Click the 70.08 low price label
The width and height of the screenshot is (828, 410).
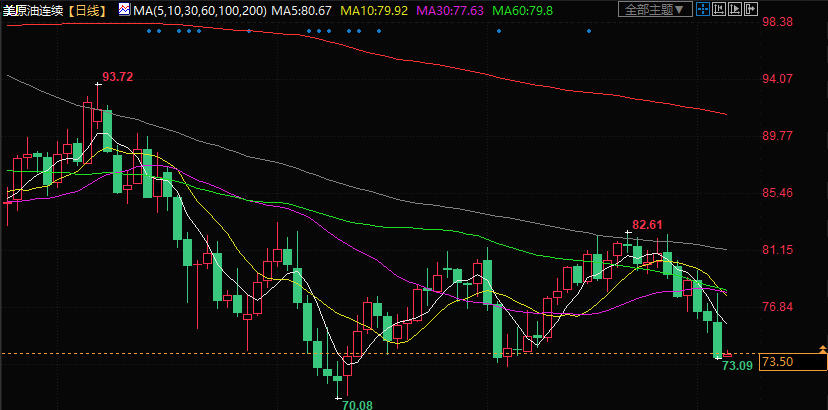(x=357, y=403)
